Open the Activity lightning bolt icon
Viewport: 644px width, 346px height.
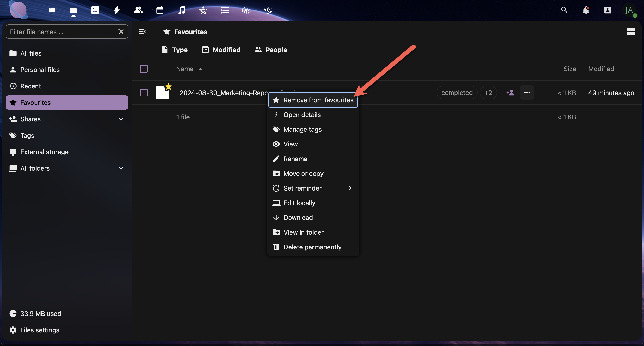point(116,10)
